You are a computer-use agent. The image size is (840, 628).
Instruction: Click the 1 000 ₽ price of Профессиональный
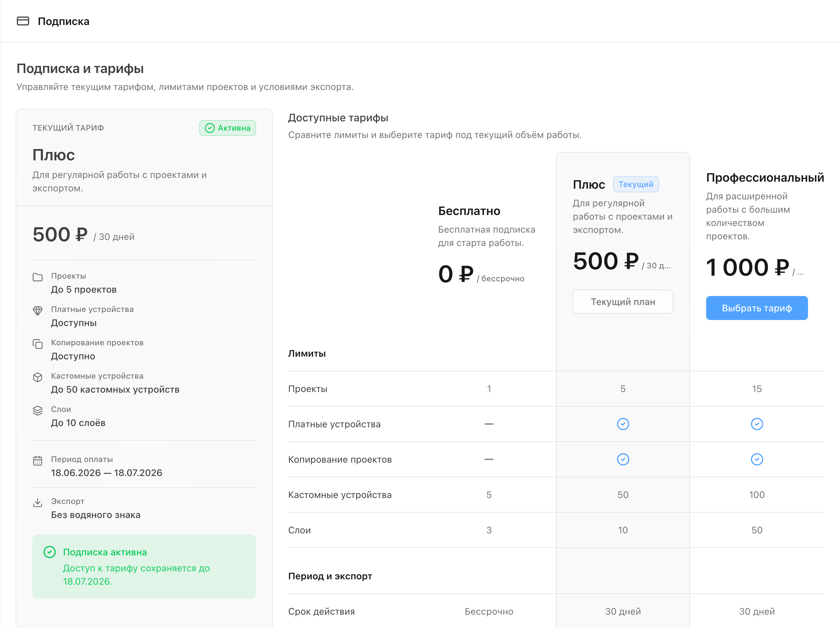[x=747, y=267]
